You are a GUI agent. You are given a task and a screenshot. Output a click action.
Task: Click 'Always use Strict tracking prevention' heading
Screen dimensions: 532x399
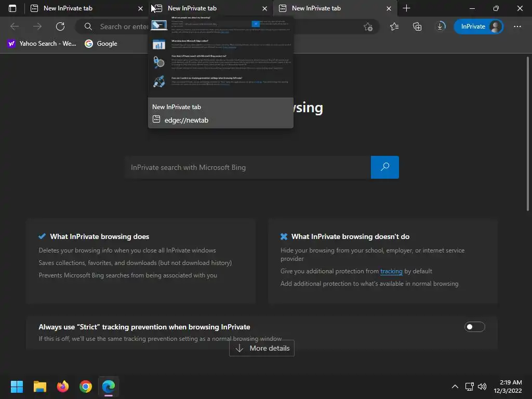pos(144,327)
